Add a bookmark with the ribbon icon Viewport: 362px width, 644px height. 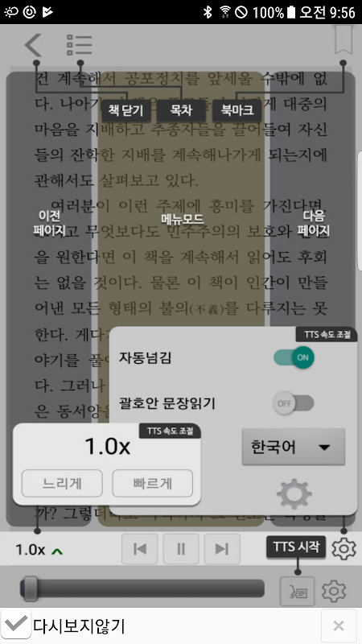(x=343, y=39)
